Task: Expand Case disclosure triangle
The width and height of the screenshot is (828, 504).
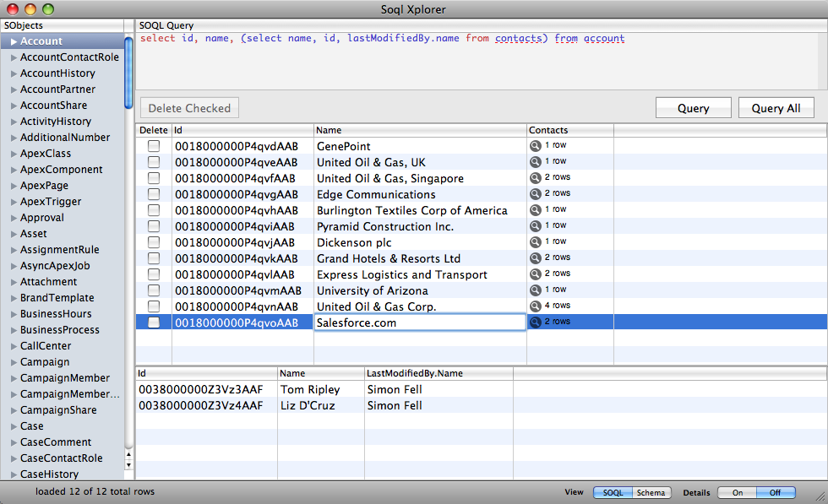Action: click(14, 426)
